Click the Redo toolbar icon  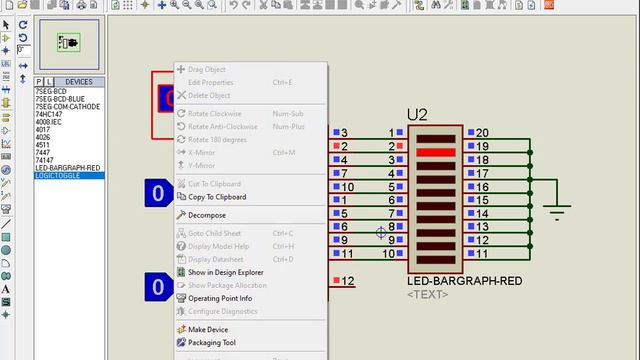coord(246,5)
